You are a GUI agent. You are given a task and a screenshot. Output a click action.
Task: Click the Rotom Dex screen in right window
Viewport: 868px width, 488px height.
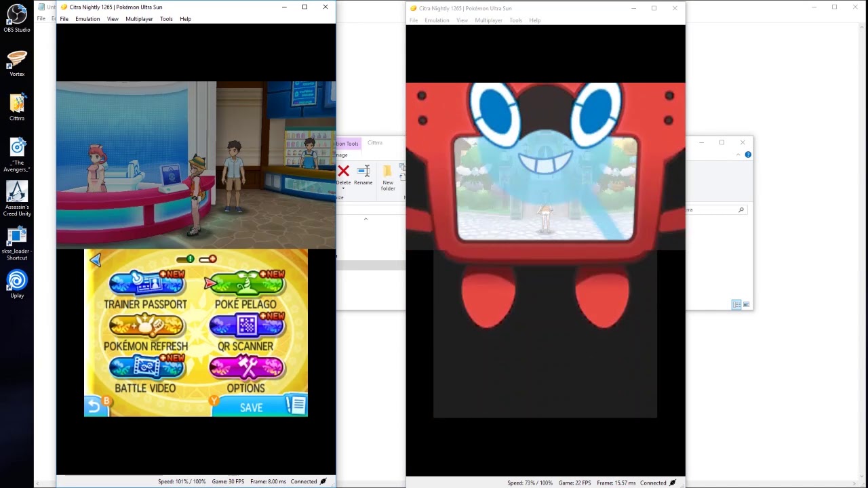[545, 189]
